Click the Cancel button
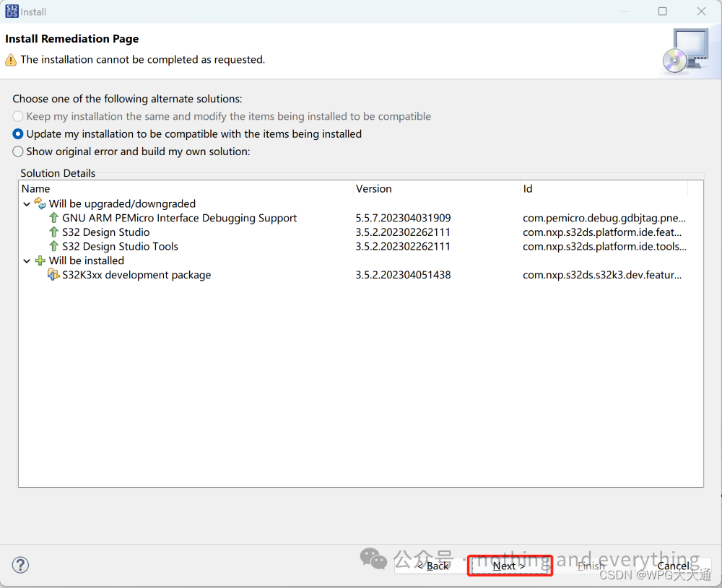Screen dimensions: 722x588 pyautogui.click(x=673, y=566)
